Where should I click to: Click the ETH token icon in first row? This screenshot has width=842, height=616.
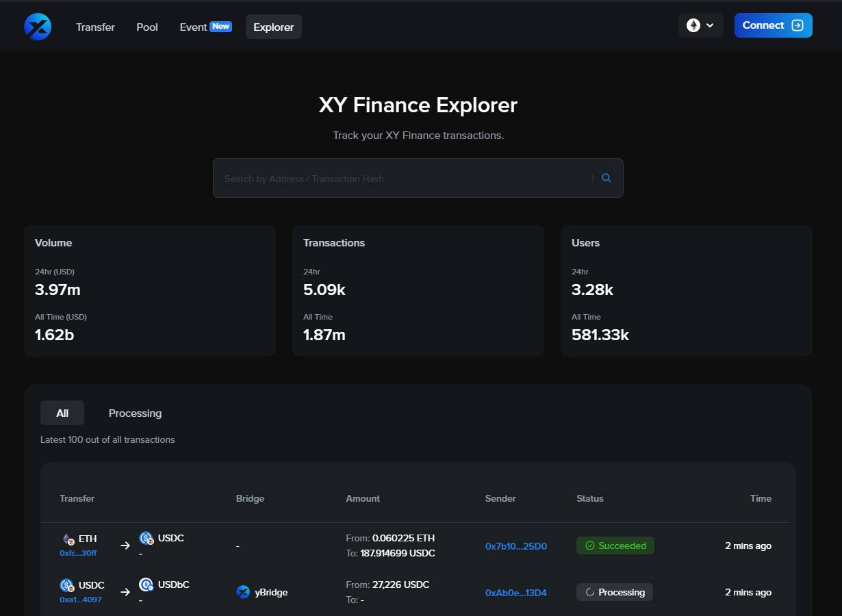click(68, 539)
